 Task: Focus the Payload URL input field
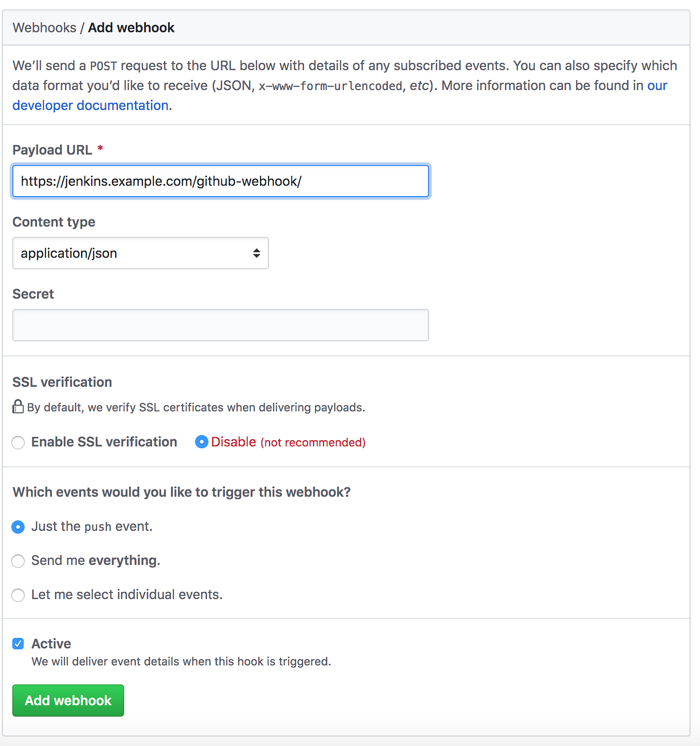pyautogui.click(x=220, y=181)
